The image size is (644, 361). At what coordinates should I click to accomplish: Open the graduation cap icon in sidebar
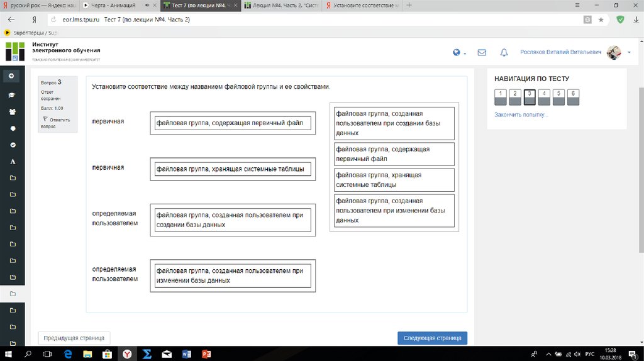click(x=12, y=95)
